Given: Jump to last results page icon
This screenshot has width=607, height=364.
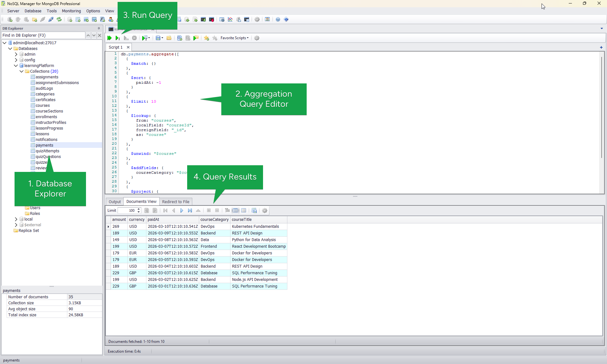Looking at the screenshot, I should point(190,210).
